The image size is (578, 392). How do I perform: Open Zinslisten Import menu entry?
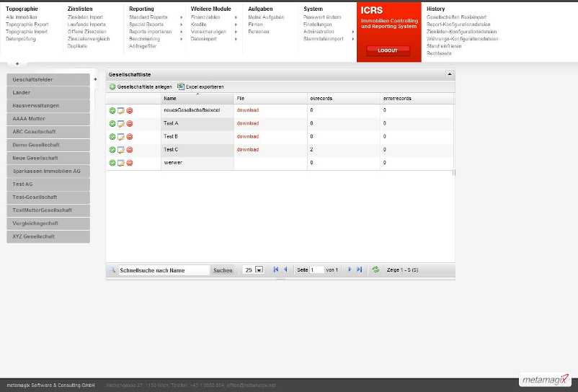[x=85, y=17]
